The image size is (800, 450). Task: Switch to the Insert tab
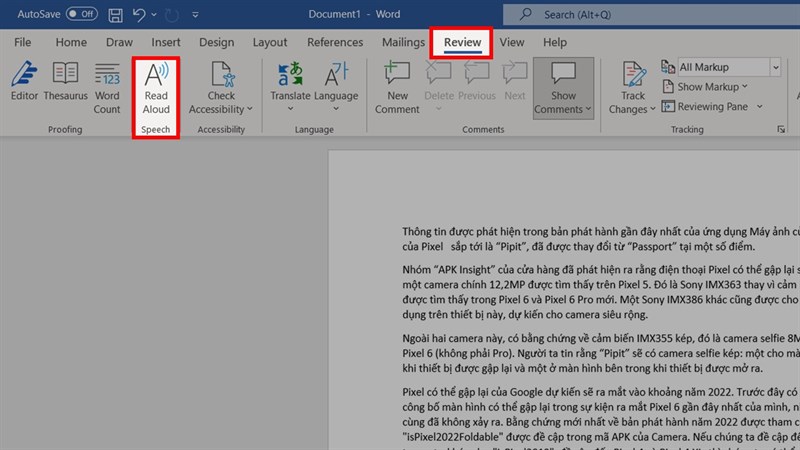[x=166, y=42]
